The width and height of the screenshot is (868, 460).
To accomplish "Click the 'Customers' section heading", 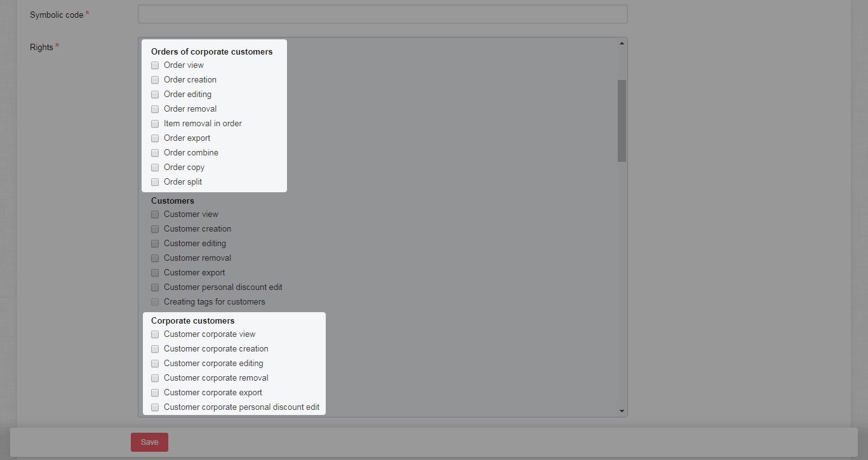I will [x=173, y=201].
